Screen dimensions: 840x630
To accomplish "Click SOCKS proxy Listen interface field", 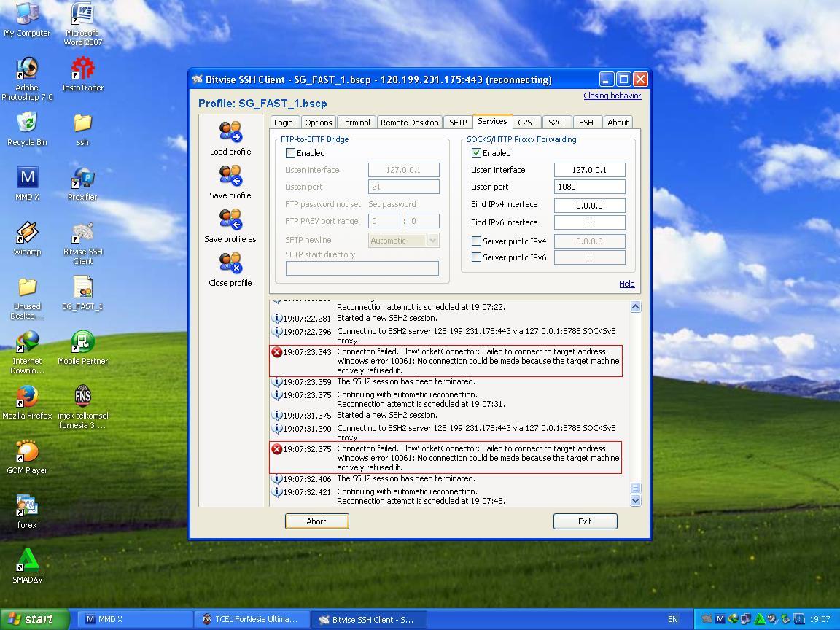I will click(x=589, y=170).
